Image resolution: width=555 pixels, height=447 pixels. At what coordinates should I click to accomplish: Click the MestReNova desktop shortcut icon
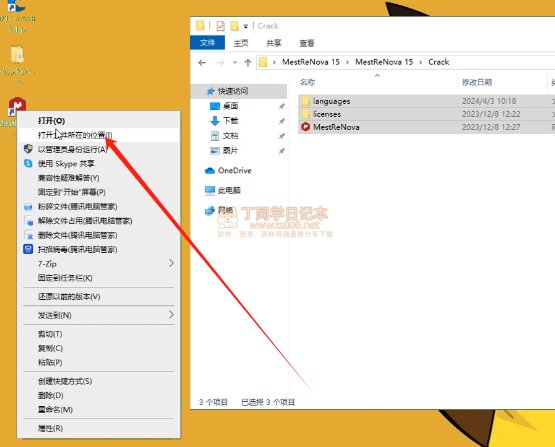tap(17, 106)
